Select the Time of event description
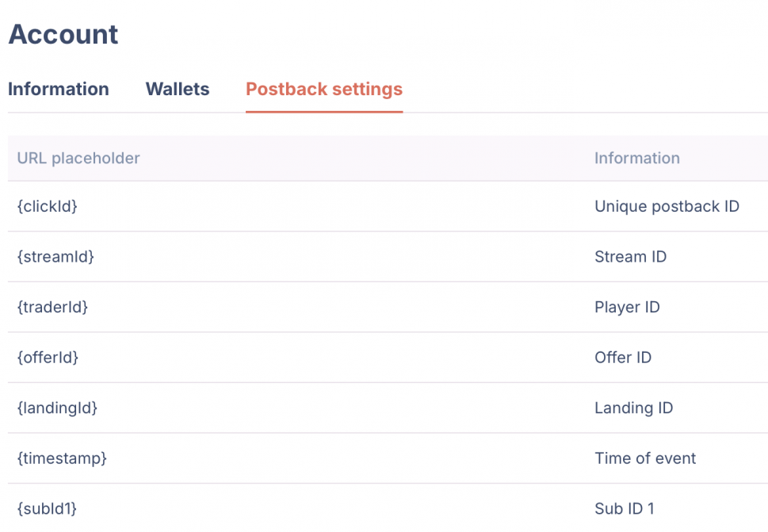 coord(645,458)
